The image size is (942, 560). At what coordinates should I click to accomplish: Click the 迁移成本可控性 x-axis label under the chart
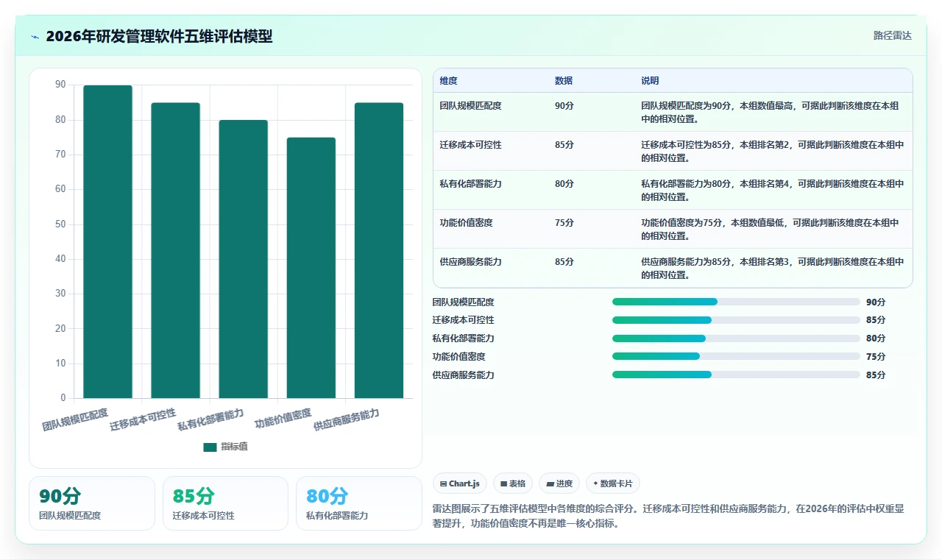pos(143,419)
